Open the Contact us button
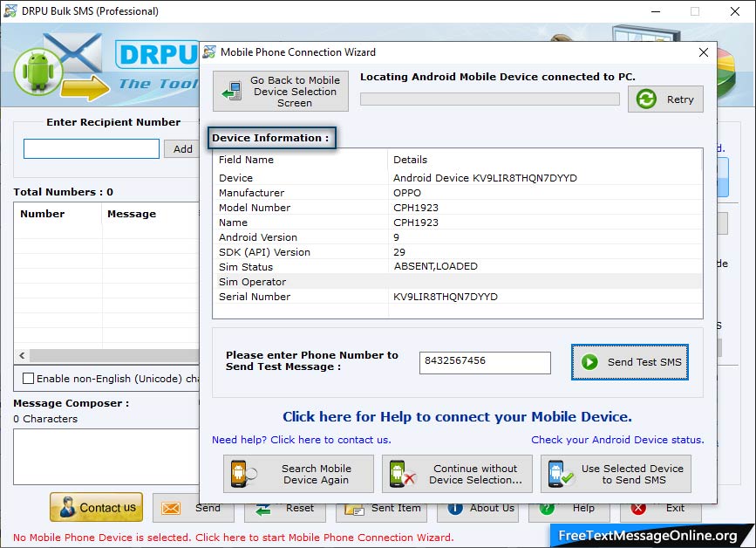This screenshot has width=756, height=548. (x=96, y=507)
